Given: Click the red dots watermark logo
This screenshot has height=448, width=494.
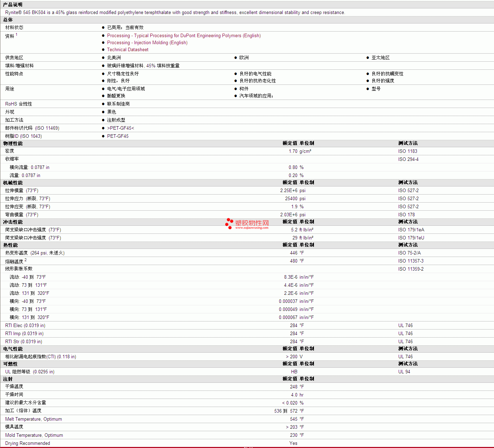Looking at the screenshot, I should coord(229,223).
